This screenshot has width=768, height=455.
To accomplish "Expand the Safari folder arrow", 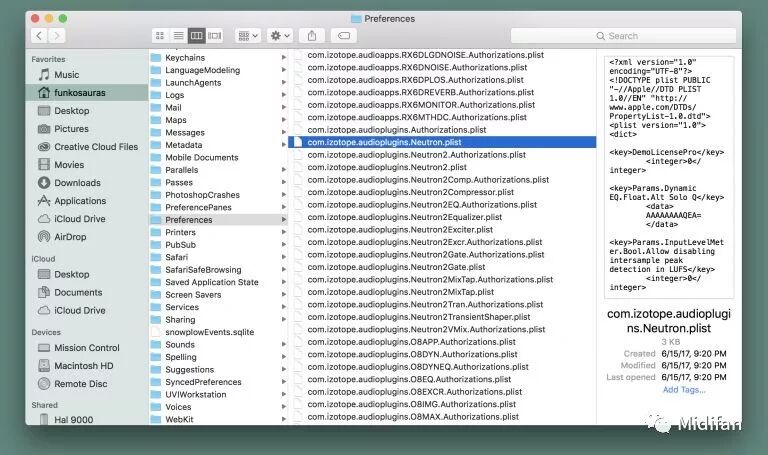I will pos(284,257).
